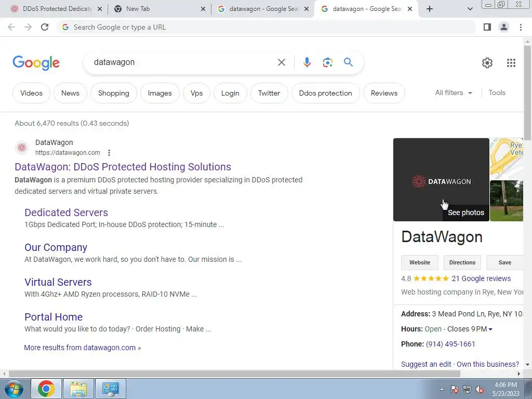Open the Google apps grid

(x=511, y=63)
